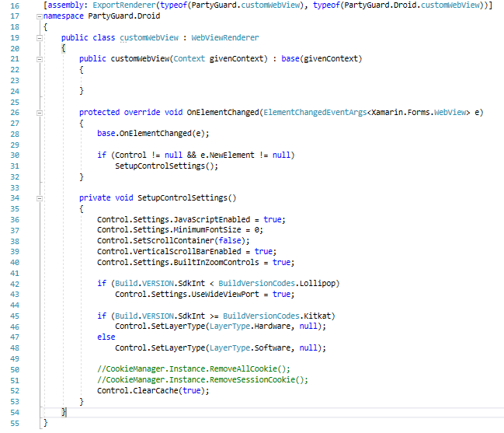Screen dimensions: 504x433
Task: Collapse the OnElementChanged method block
Action: tap(39, 113)
